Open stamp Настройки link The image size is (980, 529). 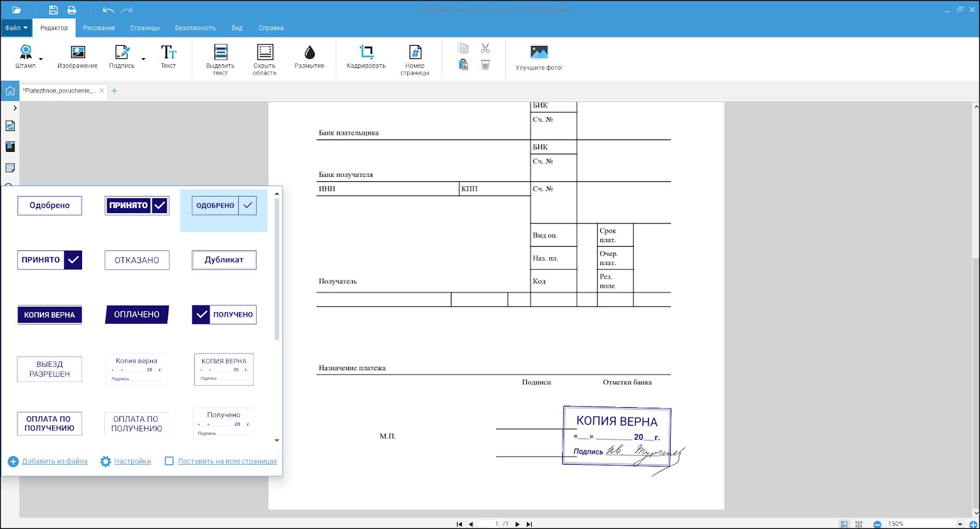pos(132,461)
